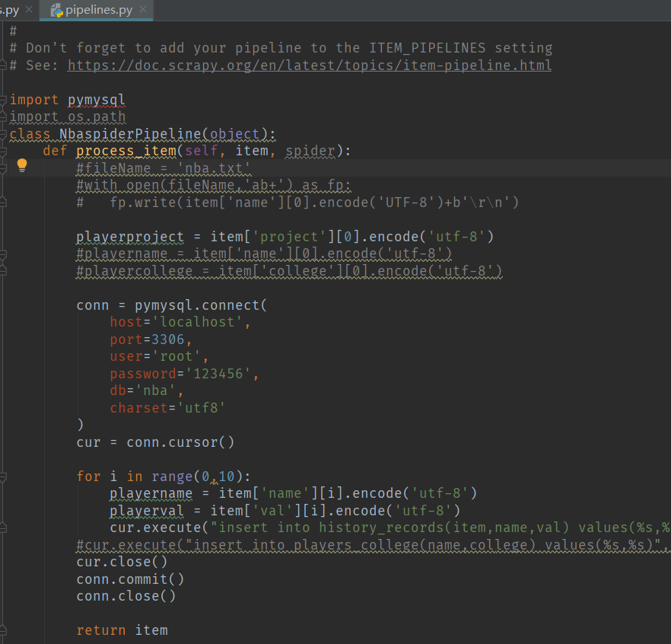Collapse the import statements fold marker
671x644 pixels.
(x=4, y=100)
